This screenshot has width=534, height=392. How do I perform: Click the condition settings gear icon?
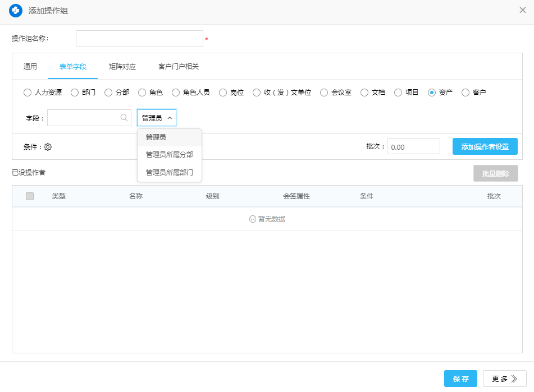pyautogui.click(x=48, y=147)
